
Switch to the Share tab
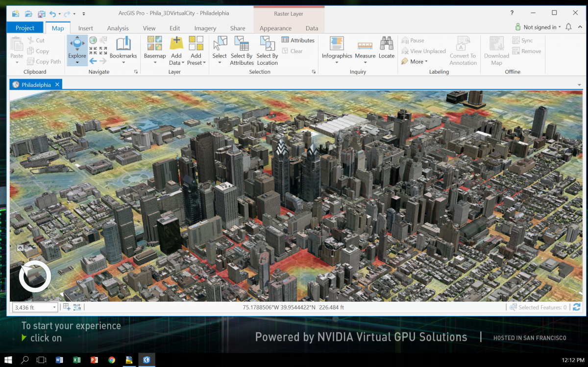coord(238,28)
